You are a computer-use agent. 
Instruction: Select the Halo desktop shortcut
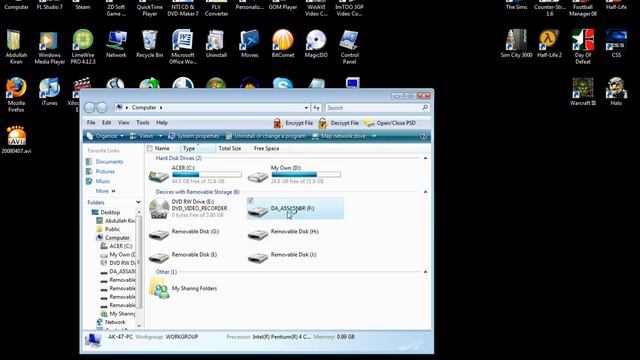point(616,92)
